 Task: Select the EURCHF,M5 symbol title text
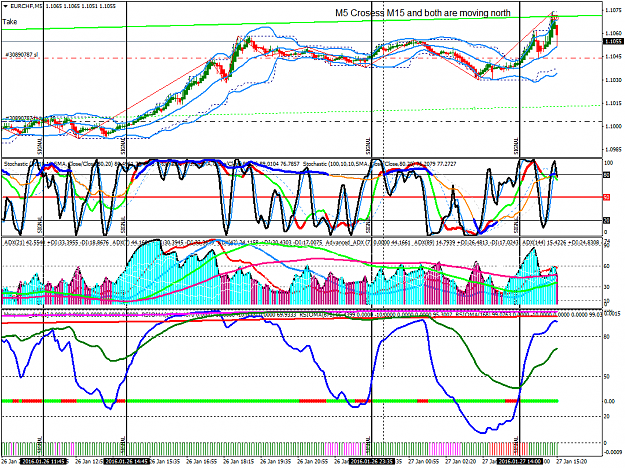(x=26, y=6)
